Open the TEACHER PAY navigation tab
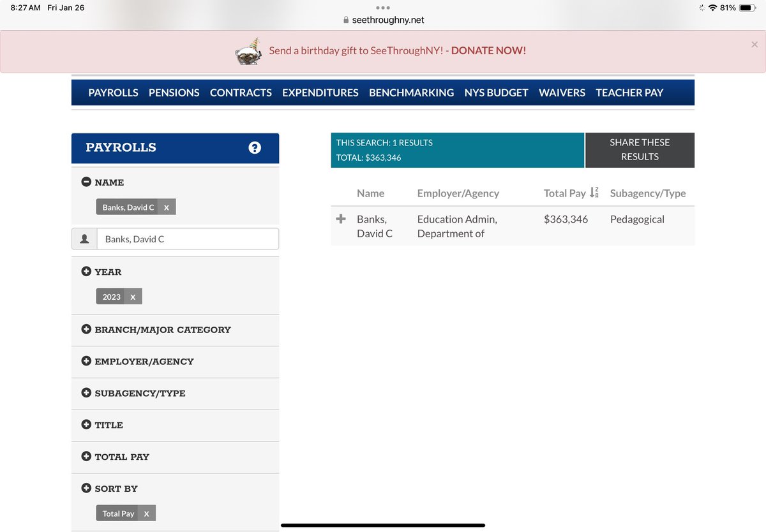766x532 pixels. click(629, 92)
